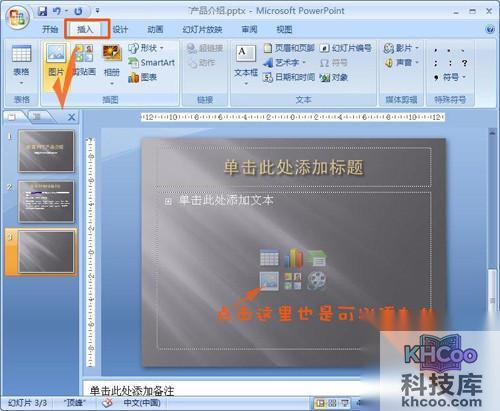Viewport: 500px width, 411px height.
Task: Switch to the 插入 tab
Action: [x=85, y=29]
